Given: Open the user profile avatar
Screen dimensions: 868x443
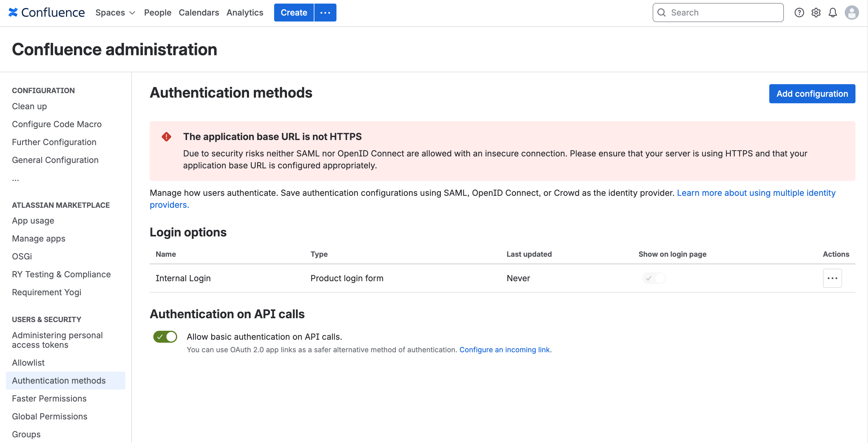Looking at the screenshot, I should click(852, 13).
